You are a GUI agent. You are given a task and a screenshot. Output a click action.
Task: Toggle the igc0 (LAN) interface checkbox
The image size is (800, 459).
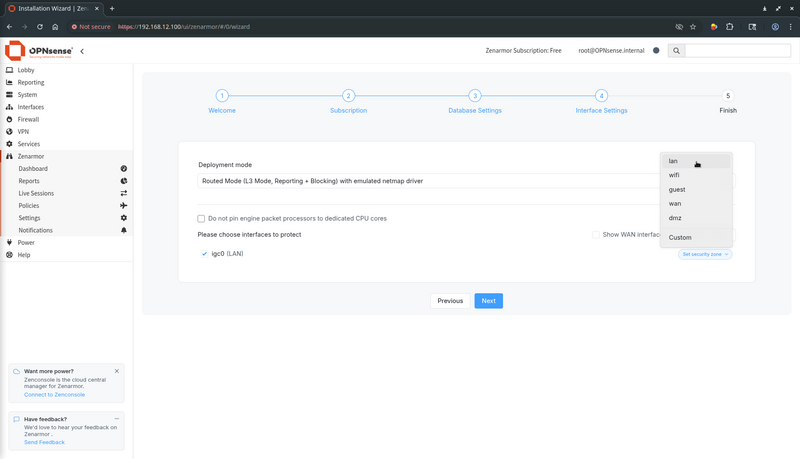point(204,253)
